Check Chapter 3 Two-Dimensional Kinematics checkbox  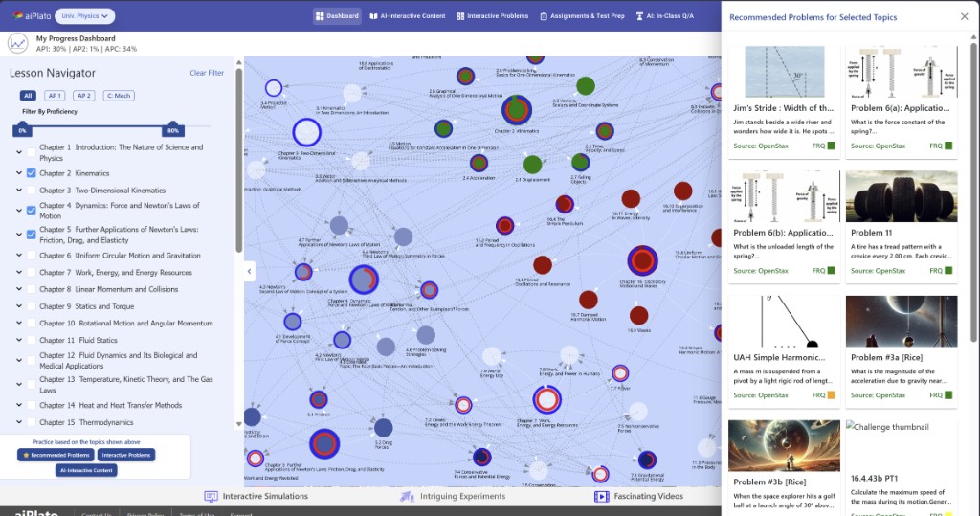[x=32, y=191]
